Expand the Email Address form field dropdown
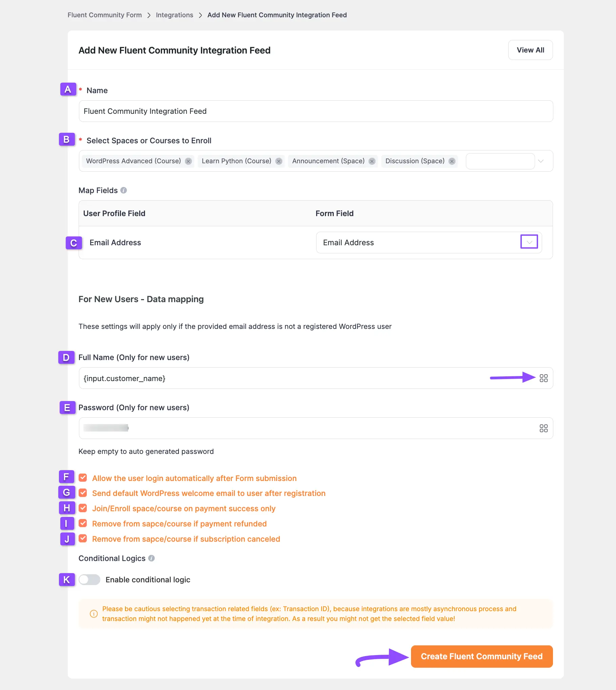 coord(529,242)
